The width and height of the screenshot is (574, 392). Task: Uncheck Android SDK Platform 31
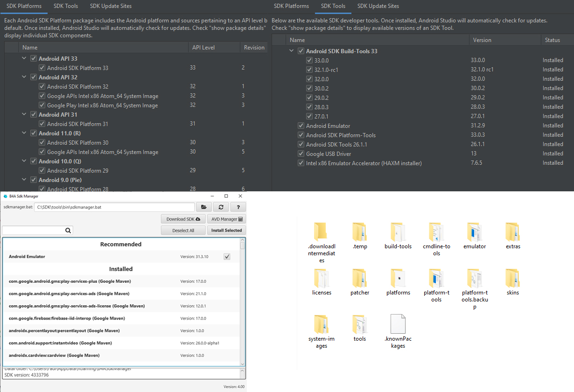[42, 124]
